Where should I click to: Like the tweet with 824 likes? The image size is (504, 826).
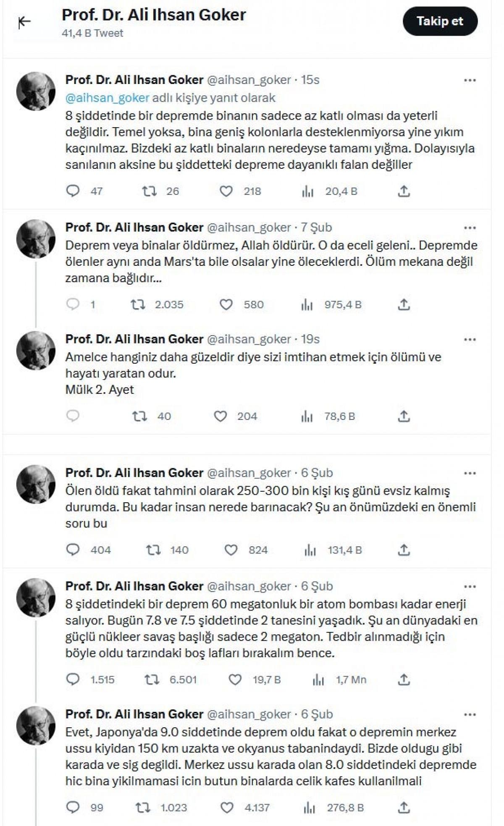(231, 550)
